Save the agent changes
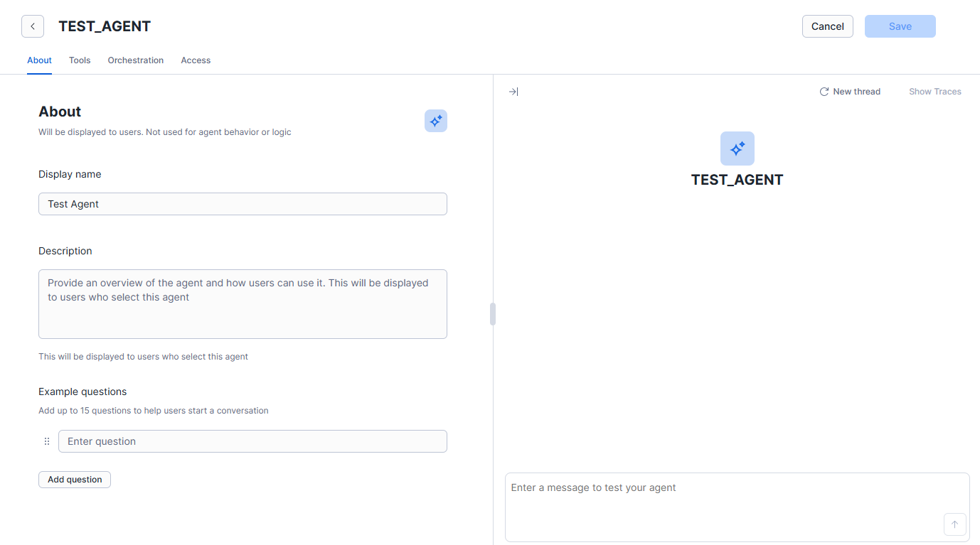 (x=900, y=26)
